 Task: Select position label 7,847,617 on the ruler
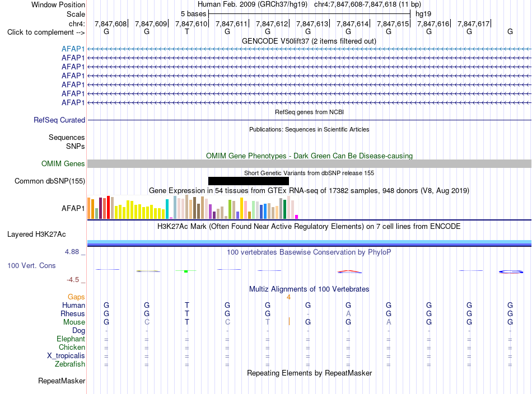(x=473, y=24)
